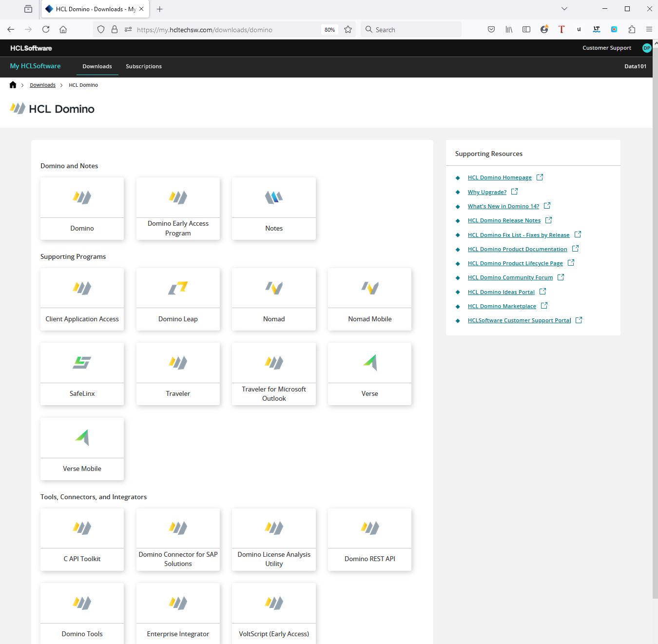
Task: Select the Traveler for Microsoft Outlook tile
Action: [273, 373]
